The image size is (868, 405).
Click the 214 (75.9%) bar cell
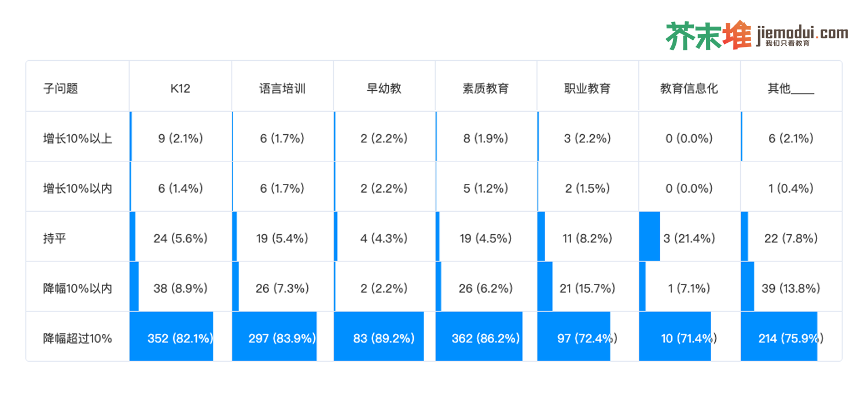[790, 338]
